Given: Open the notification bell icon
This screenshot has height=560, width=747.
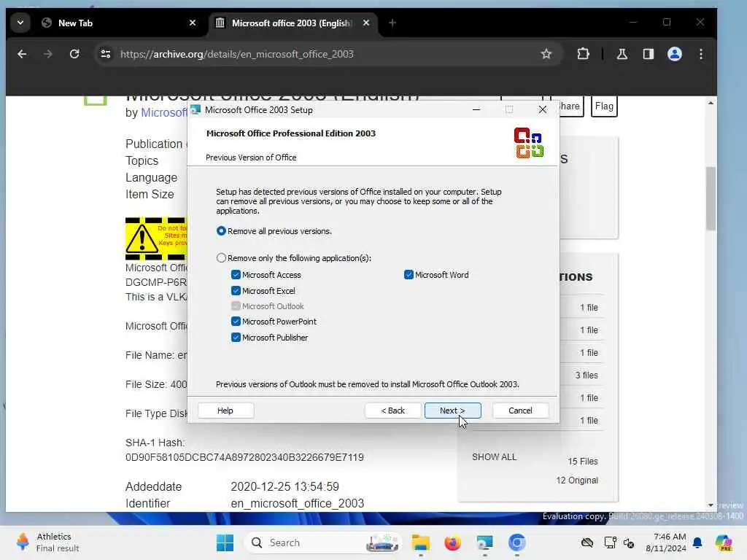Looking at the screenshot, I should (x=697, y=542).
